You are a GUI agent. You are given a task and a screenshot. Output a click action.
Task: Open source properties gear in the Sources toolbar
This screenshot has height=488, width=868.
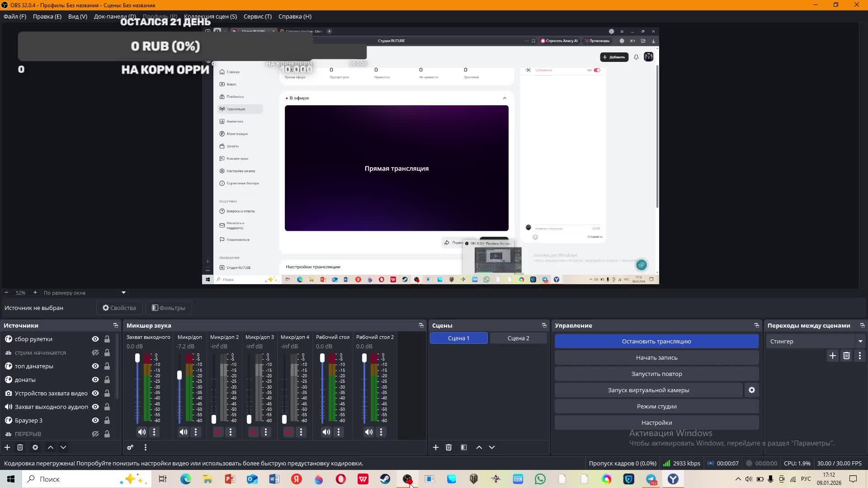coord(35,447)
